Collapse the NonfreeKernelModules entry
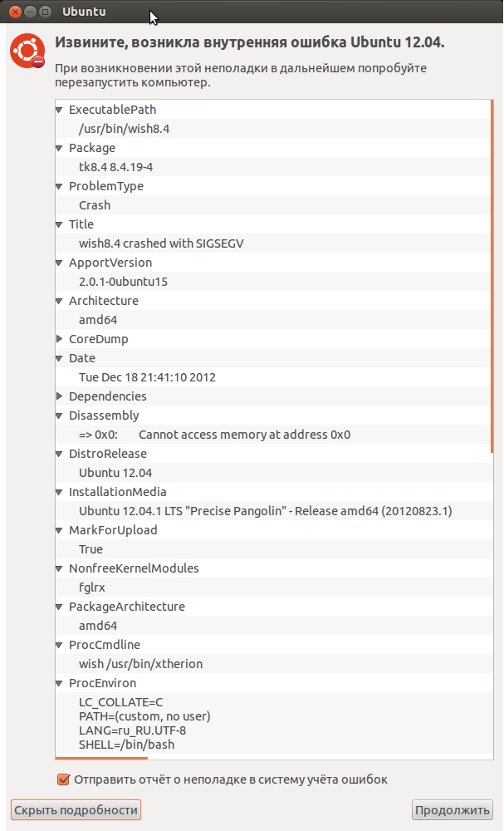The width and height of the screenshot is (504, 831). (59, 568)
